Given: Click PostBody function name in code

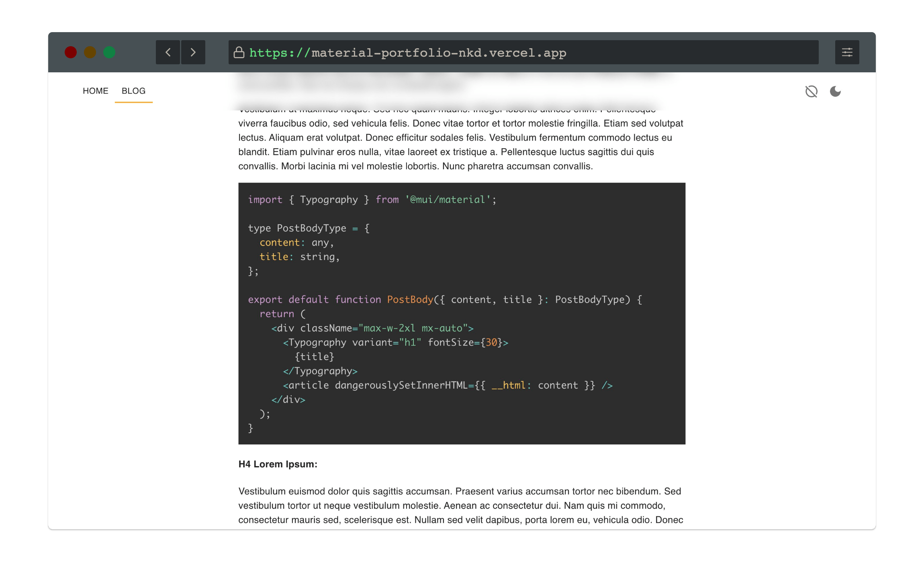Looking at the screenshot, I should pos(410,300).
